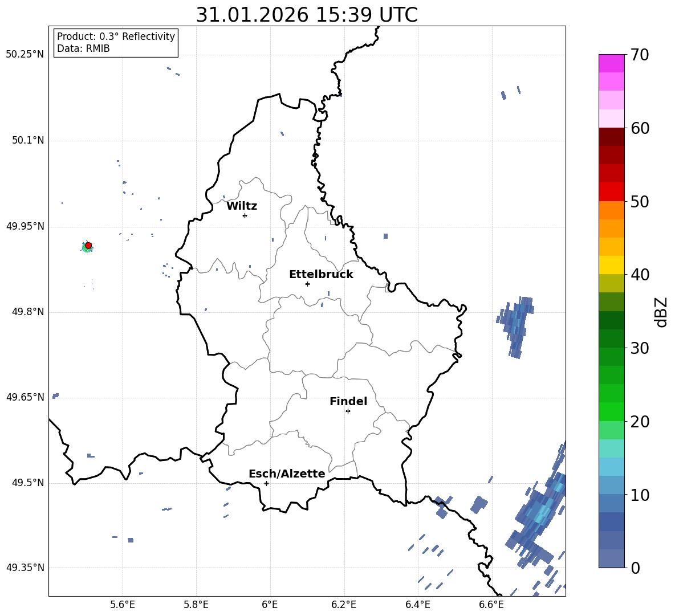Select the Wiltz station label
Image resolution: width=675 pixels, height=616 pixels.
coord(242,206)
